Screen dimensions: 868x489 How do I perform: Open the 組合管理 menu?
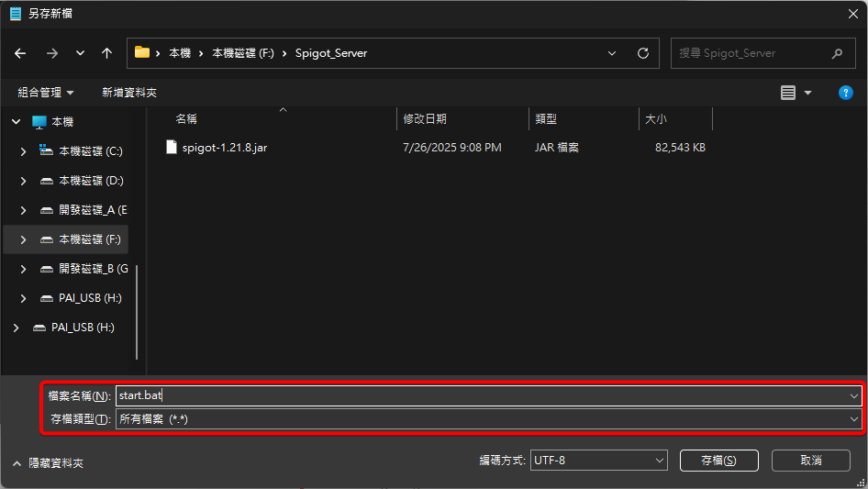point(46,93)
